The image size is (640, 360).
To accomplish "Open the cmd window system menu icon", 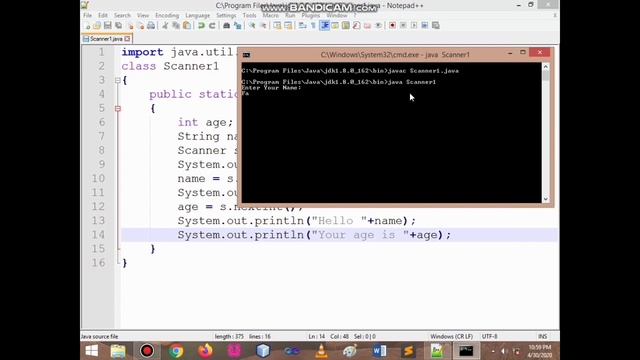I will point(247,55).
